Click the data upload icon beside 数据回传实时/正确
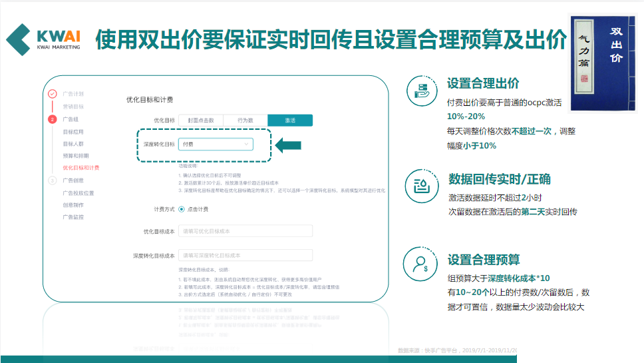644x363 pixels. (x=422, y=186)
